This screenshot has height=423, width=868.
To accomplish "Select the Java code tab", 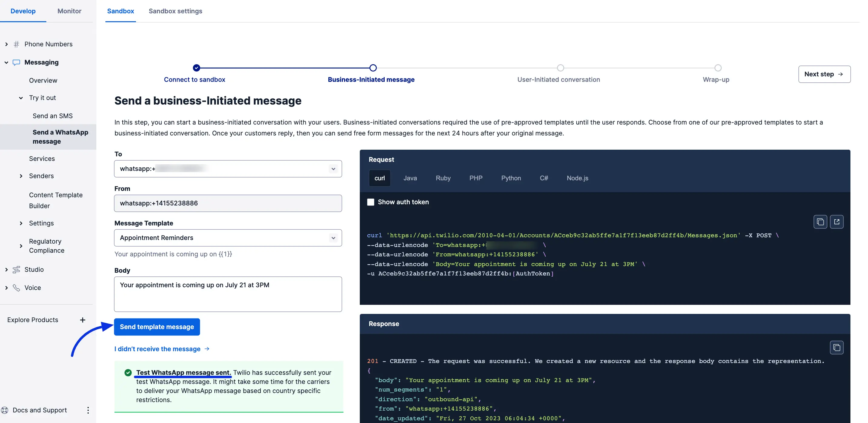I will (x=410, y=178).
